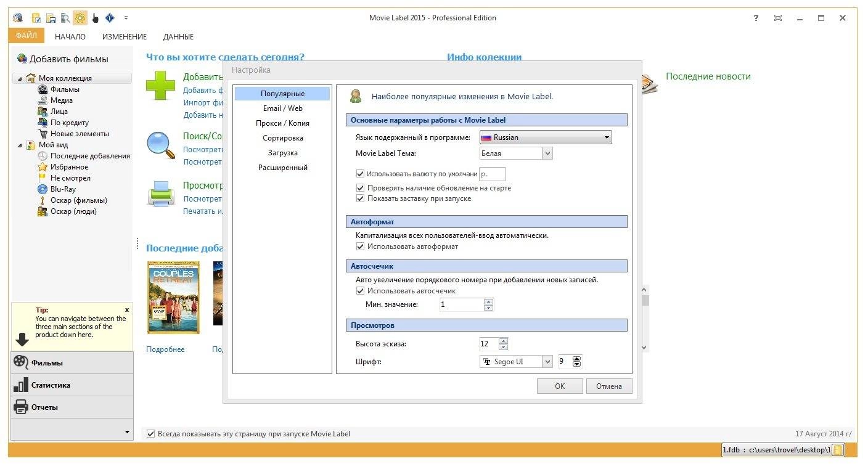Click the magnifier search icon in quick toolbar

pyautogui.click(x=65, y=18)
